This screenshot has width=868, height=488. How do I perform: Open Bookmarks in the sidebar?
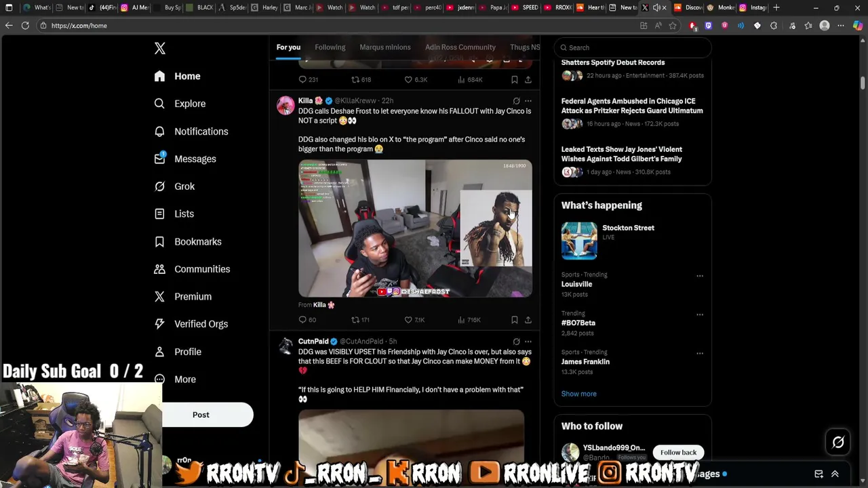point(188,241)
